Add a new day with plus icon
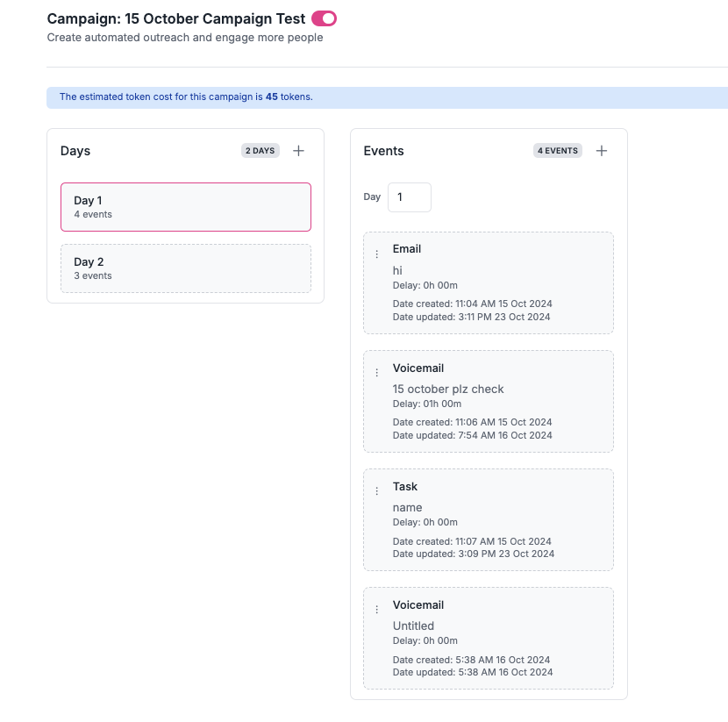 tap(298, 150)
